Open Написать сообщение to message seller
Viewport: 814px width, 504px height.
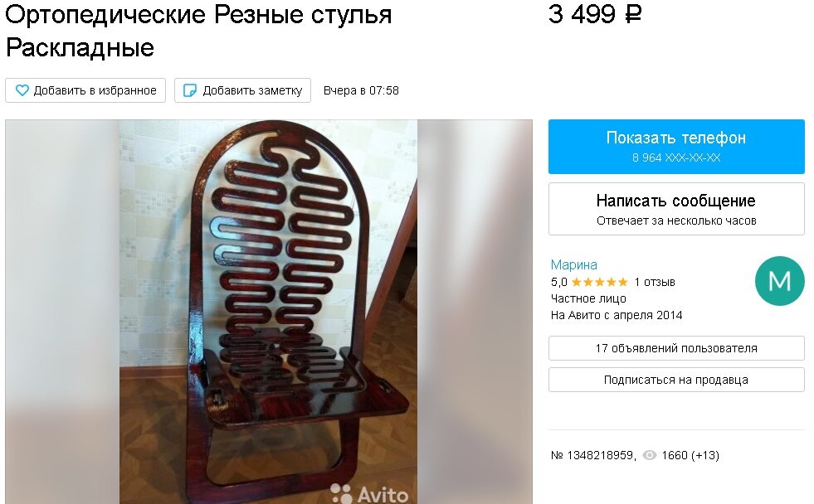[x=676, y=209]
